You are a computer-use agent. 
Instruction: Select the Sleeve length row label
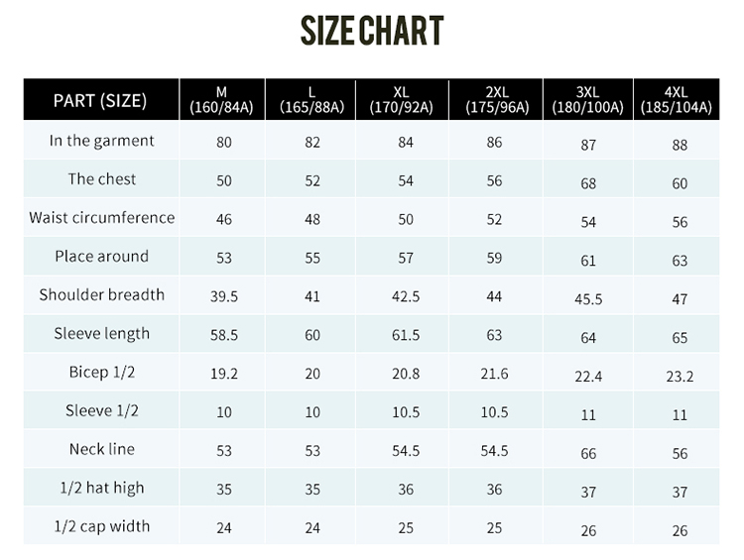pos(102,334)
